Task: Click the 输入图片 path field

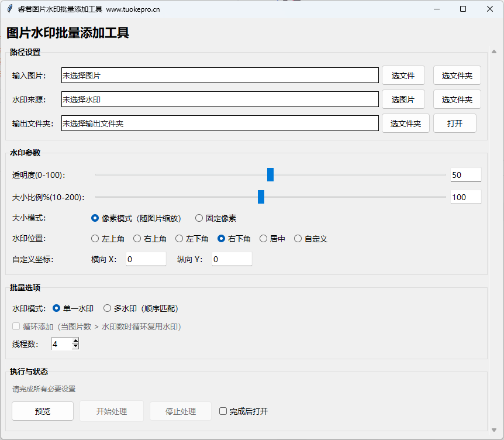Action: tap(220, 75)
